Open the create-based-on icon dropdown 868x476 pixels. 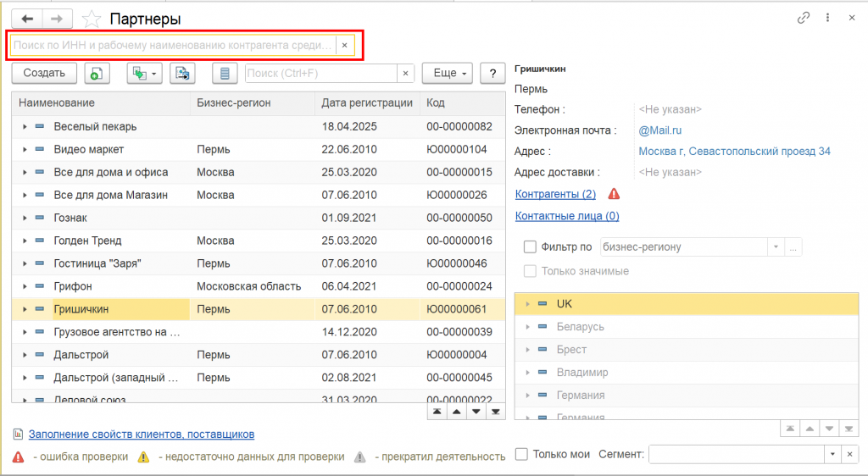pos(144,73)
